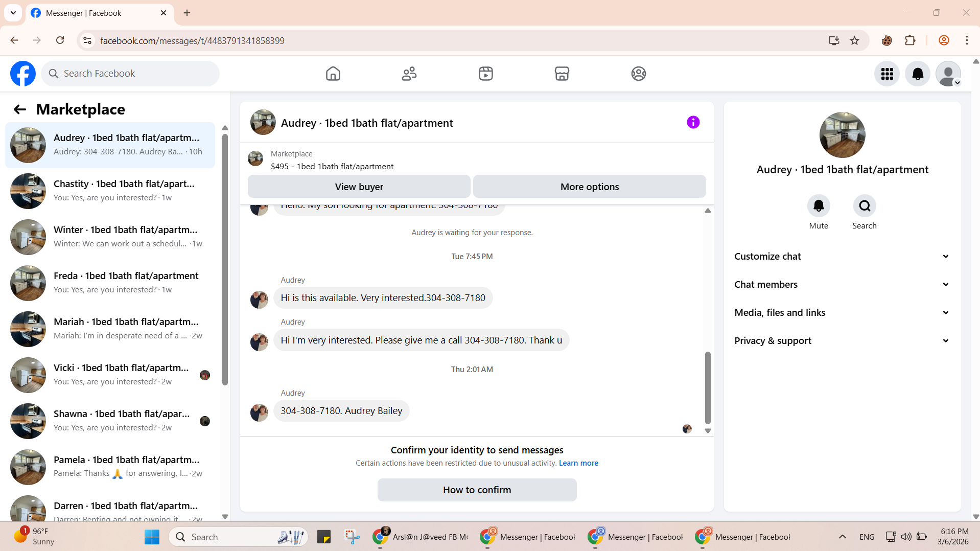Expand Media, files and links section
Screen dimensions: 980x551
(842, 313)
